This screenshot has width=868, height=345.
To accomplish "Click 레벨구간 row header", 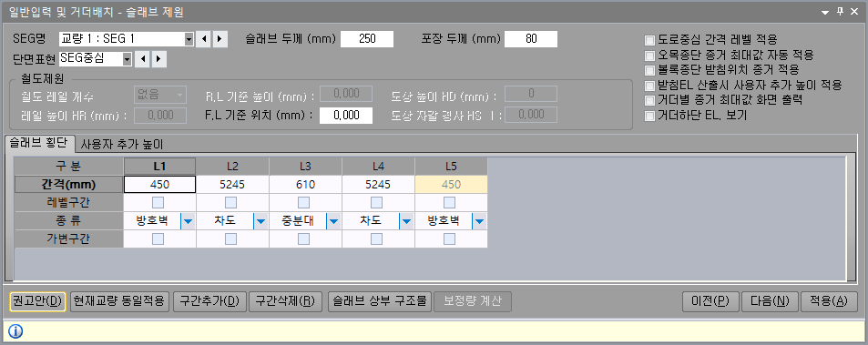I will pos(68,202).
